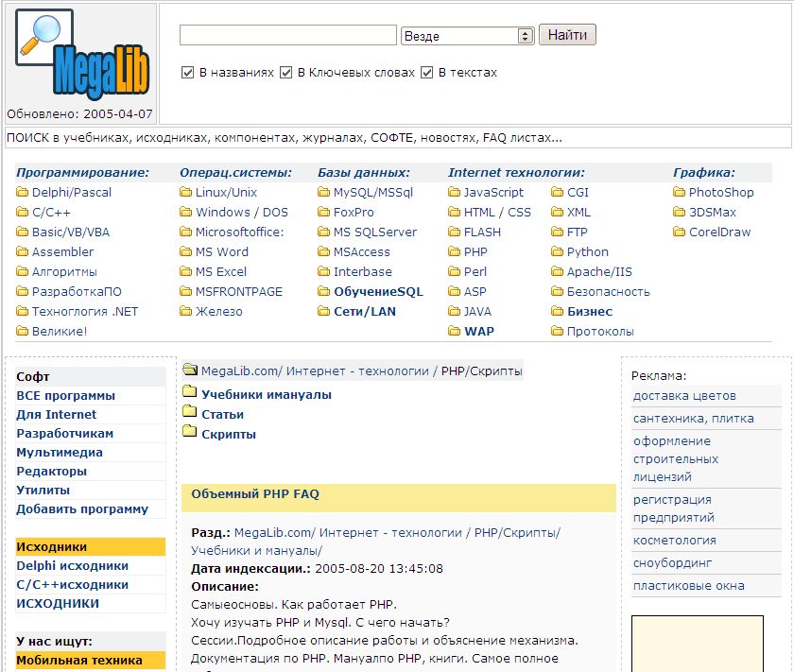The image size is (794, 672).
Task: Open the 'доставка цветов' ad link
Action: pyautogui.click(x=684, y=396)
